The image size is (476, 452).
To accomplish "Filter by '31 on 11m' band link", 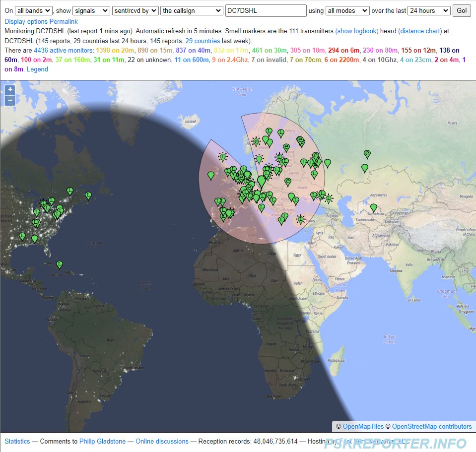I will 109,60.
